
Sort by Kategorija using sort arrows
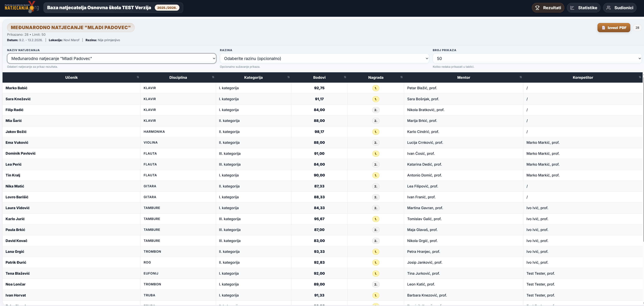point(289,77)
